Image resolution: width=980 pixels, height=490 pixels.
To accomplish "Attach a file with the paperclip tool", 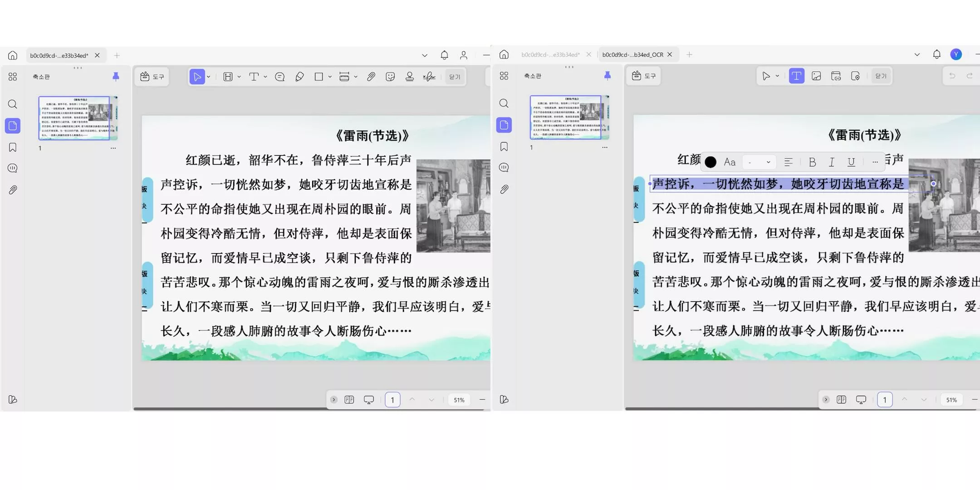I will click(371, 76).
